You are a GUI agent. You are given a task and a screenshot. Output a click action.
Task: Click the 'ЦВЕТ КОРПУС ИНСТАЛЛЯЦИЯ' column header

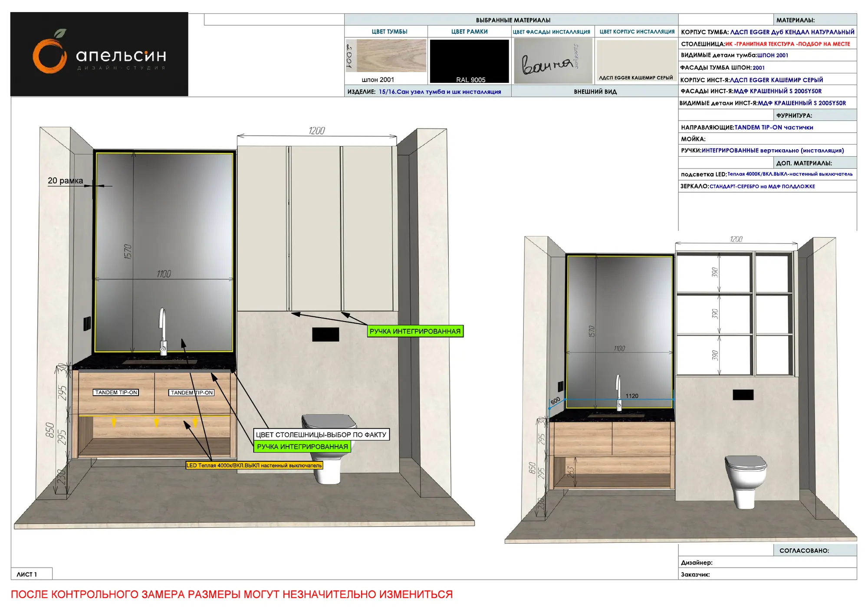click(637, 32)
